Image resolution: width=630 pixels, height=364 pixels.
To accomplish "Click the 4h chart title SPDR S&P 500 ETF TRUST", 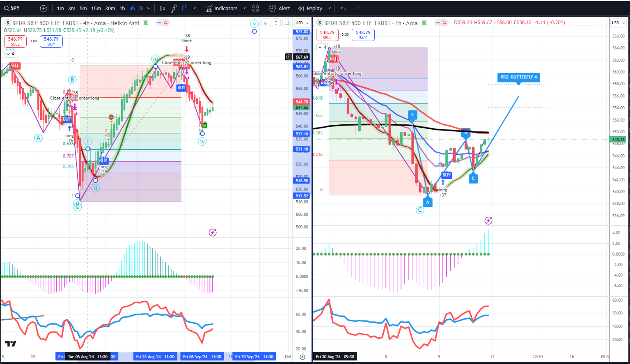I will coord(45,23).
